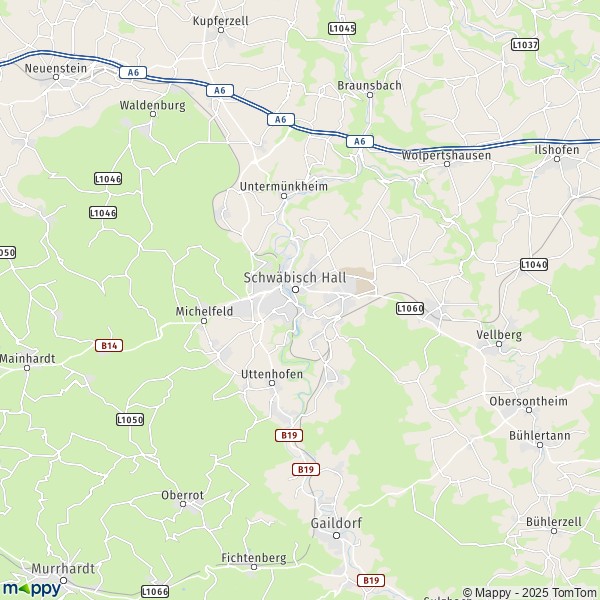Click the Vellberg town label

click(x=499, y=335)
